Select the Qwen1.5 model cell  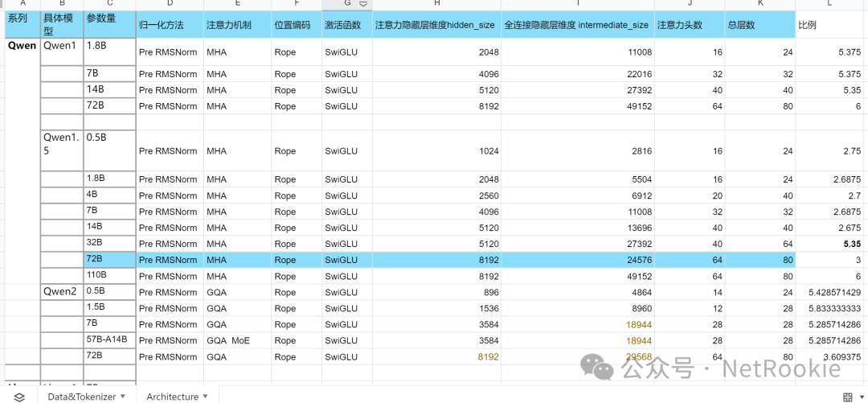pyautogui.click(x=62, y=150)
